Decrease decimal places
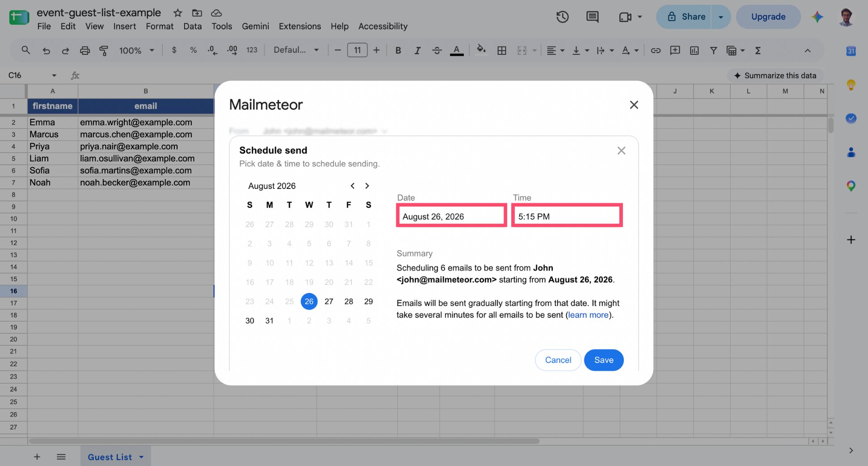 click(x=212, y=50)
